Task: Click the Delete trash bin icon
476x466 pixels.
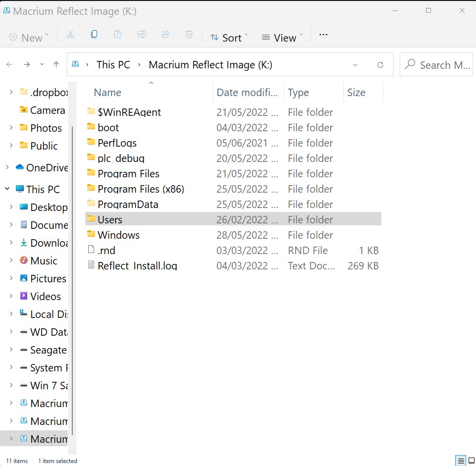Action: point(189,35)
